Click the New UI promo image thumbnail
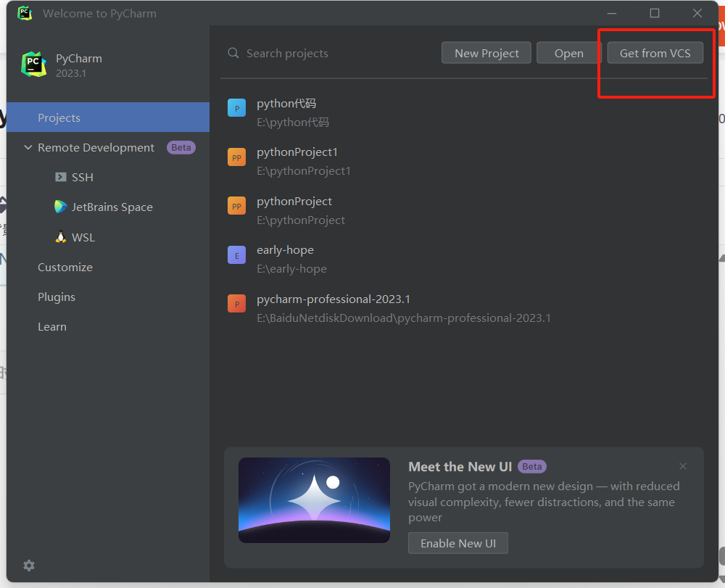Screen dimensions: 725x588 314,500
